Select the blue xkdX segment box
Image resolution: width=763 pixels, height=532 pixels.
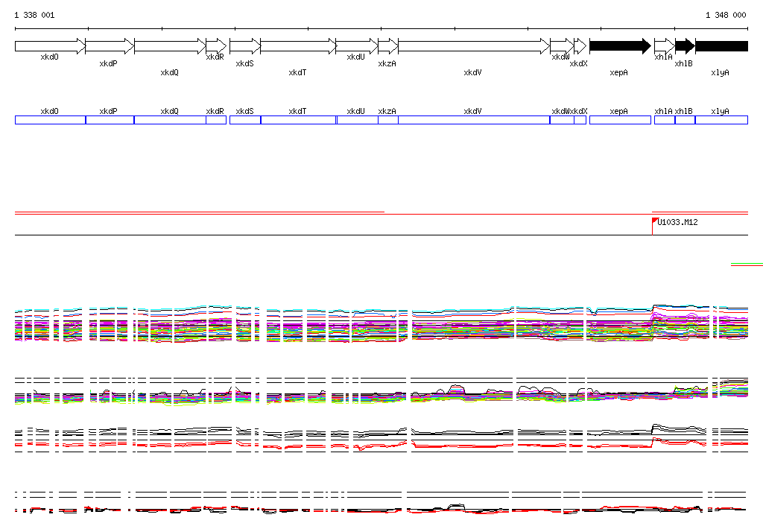580,120
